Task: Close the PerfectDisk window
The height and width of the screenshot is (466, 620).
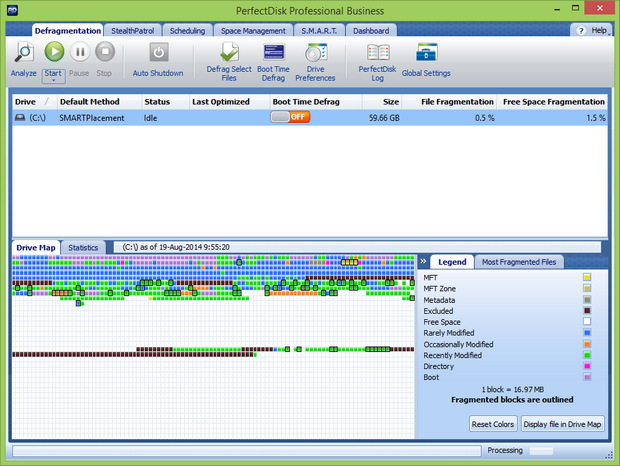Action: tap(599, 8)
